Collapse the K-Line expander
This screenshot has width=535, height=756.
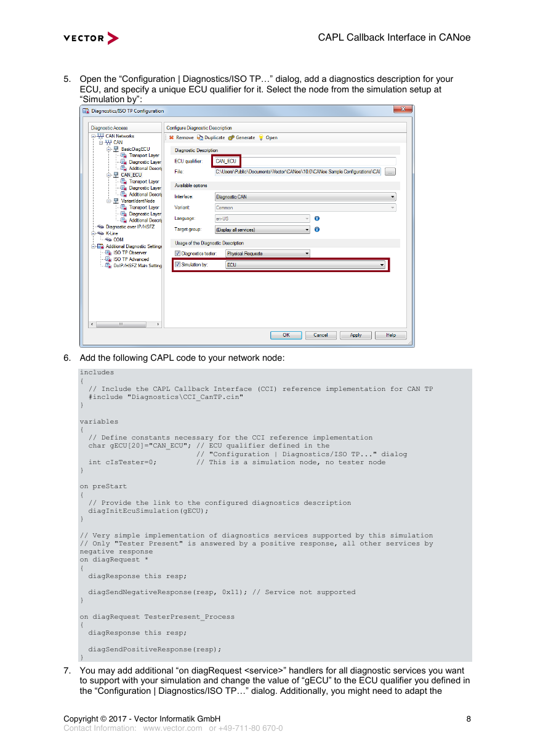[x=94, y=233]
